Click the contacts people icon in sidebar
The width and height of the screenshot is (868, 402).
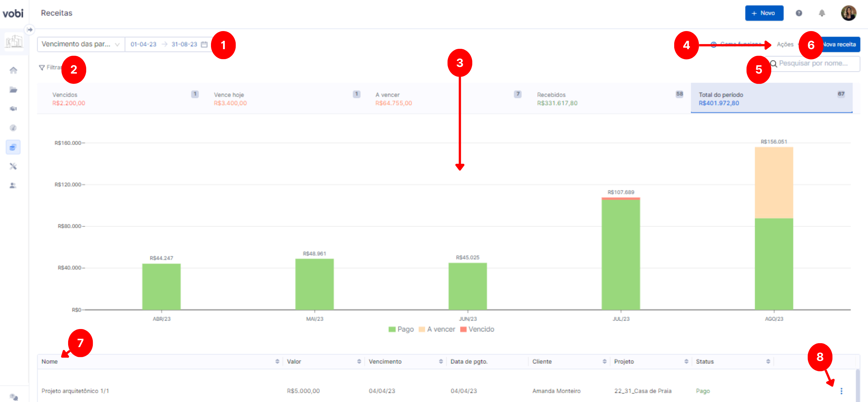coord(13,185)
